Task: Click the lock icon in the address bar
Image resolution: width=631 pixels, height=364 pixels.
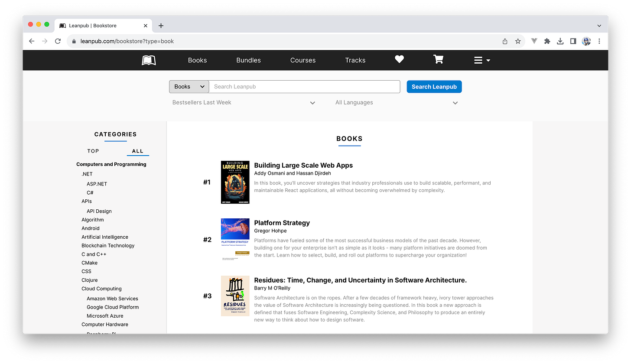Action: tap(74, 41)
